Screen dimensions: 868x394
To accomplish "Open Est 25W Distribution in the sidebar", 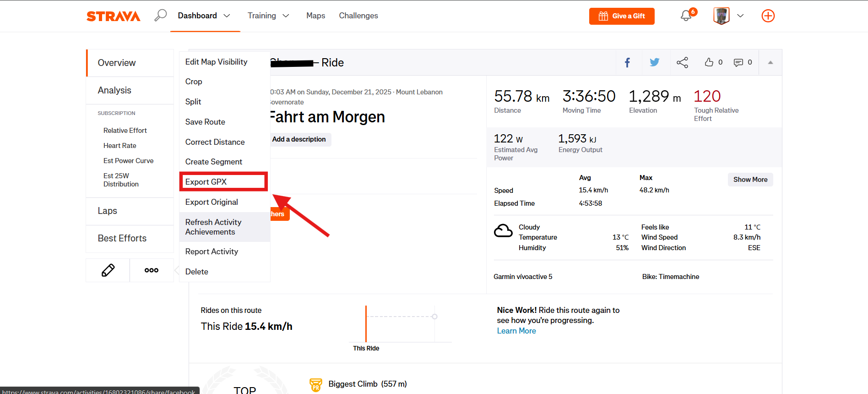I will [121, 180].
